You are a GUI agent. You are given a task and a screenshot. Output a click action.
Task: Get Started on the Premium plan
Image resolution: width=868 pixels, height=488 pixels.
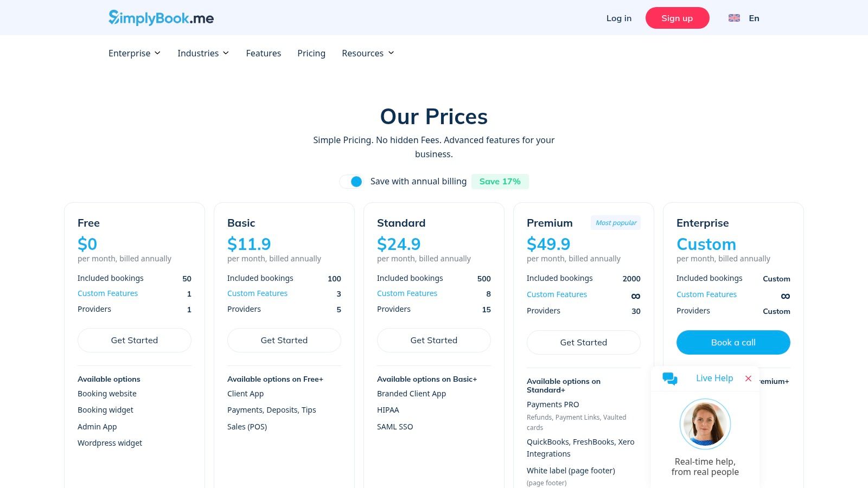point(583,342)
